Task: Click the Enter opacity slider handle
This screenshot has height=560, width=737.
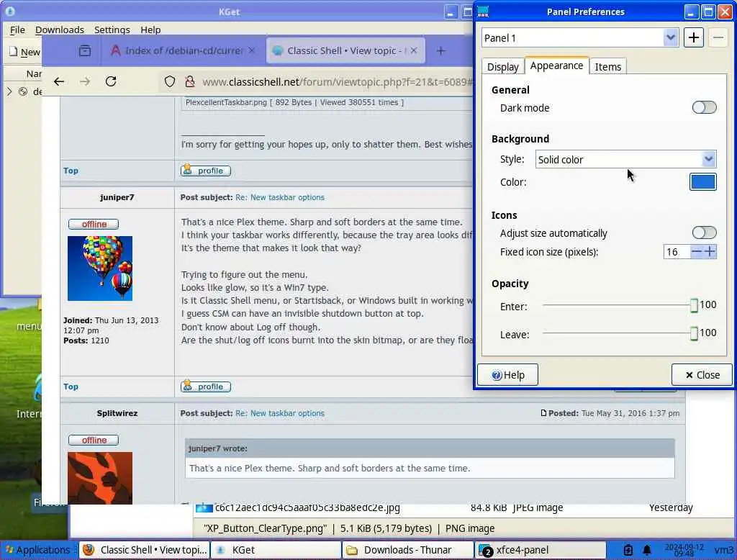Action: tap(694, 306)
